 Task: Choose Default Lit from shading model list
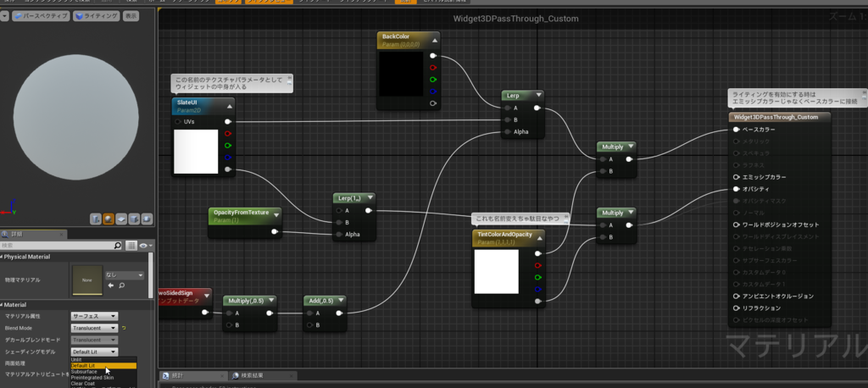click(x=103, y=366)
